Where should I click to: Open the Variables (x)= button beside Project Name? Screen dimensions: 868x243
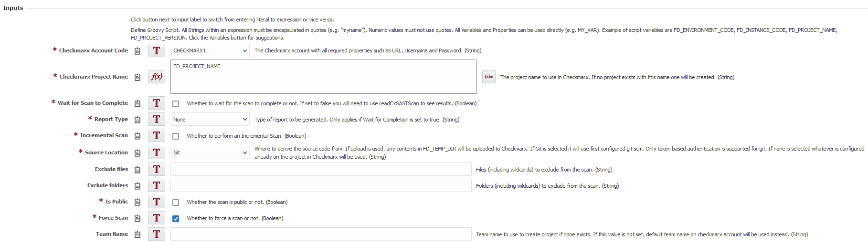pos(489,77)
